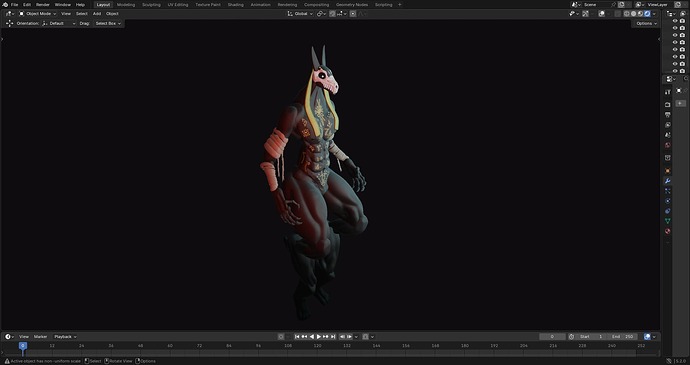Image resolution: width=690 pixels, height=365 pixels.
Task: Toggle X-ray mode in viewport header
Action: [x=617, y=14]
